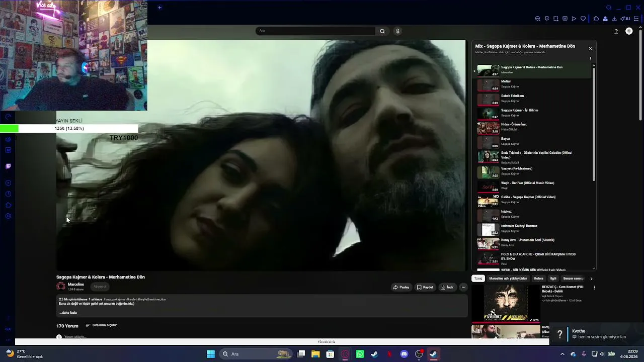Subscribe with the Abone ol button

(x=100, y=287)
